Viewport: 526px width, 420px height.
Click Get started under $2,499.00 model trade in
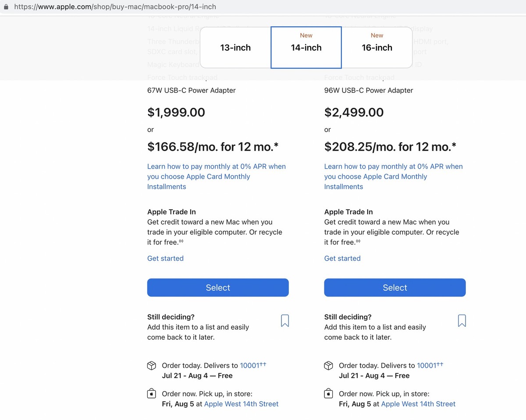pyautogui.click(x=342, y=258)
